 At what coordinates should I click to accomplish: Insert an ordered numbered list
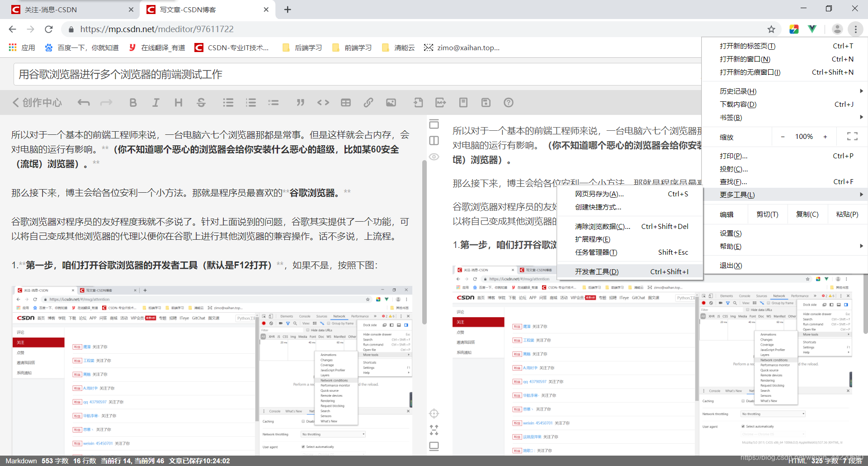coord(251,103)
